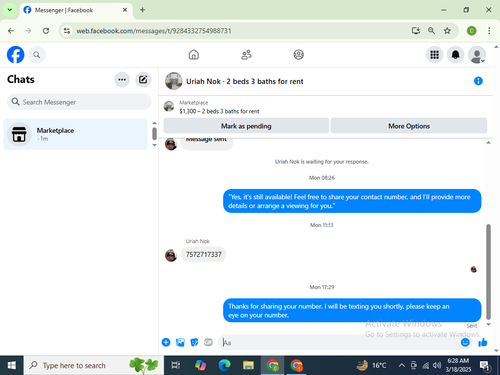Open File Explorer from the taskbar
The width and height of the screenshot is (500, 375).
click(248, 365)
